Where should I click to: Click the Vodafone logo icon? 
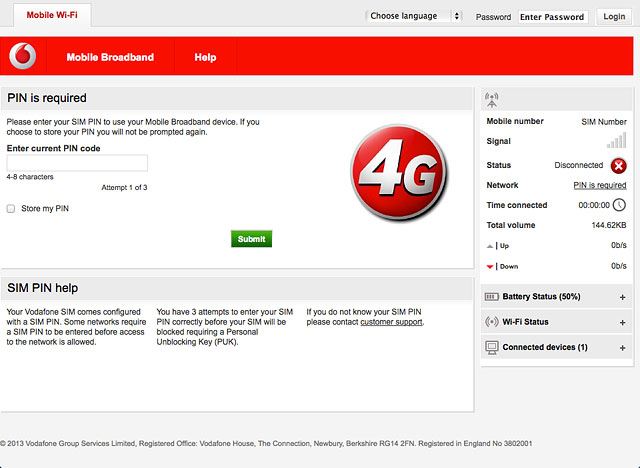tap(22, 56)
